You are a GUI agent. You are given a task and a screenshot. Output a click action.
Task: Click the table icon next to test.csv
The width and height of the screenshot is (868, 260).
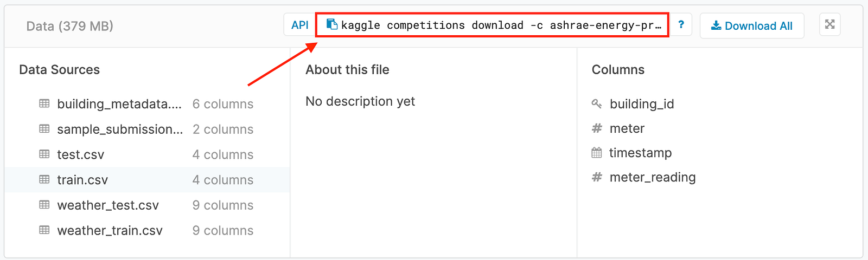pyautogui.click(x=44, y=154)
